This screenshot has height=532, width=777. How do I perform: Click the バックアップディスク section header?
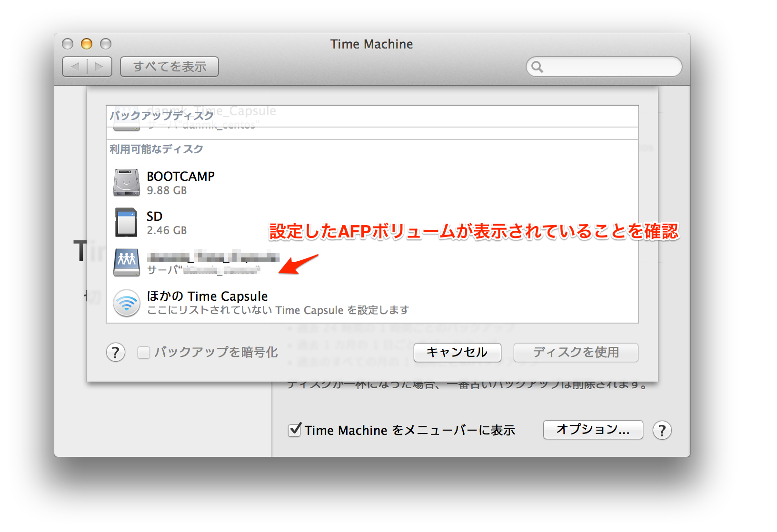click(x=161, y=116)
